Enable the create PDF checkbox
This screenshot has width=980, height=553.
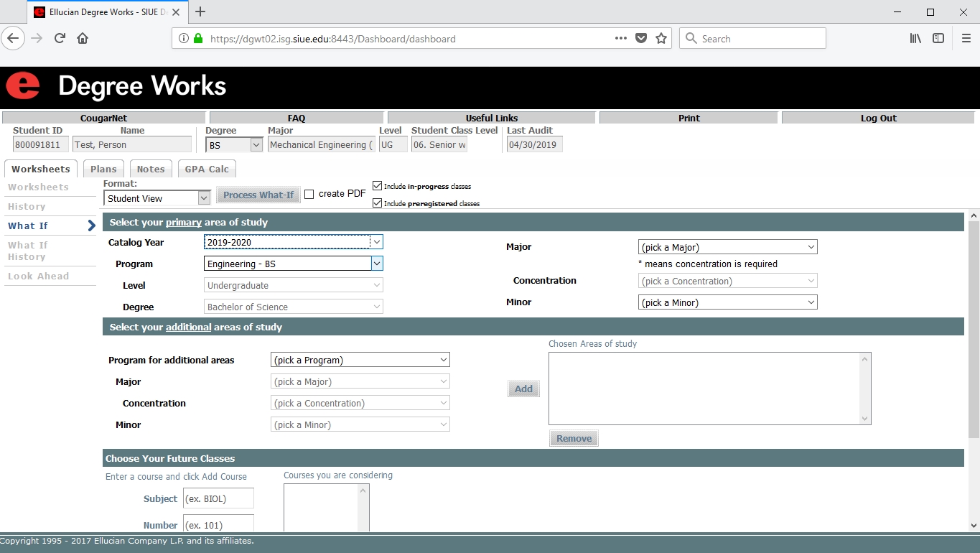pos(309,194)
